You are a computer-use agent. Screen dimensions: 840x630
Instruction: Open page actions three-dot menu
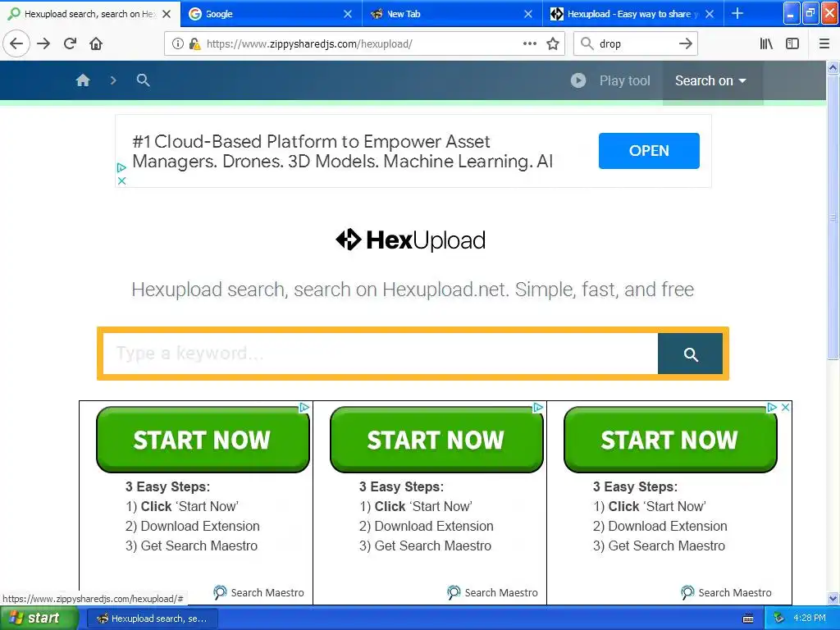point(530,44)
